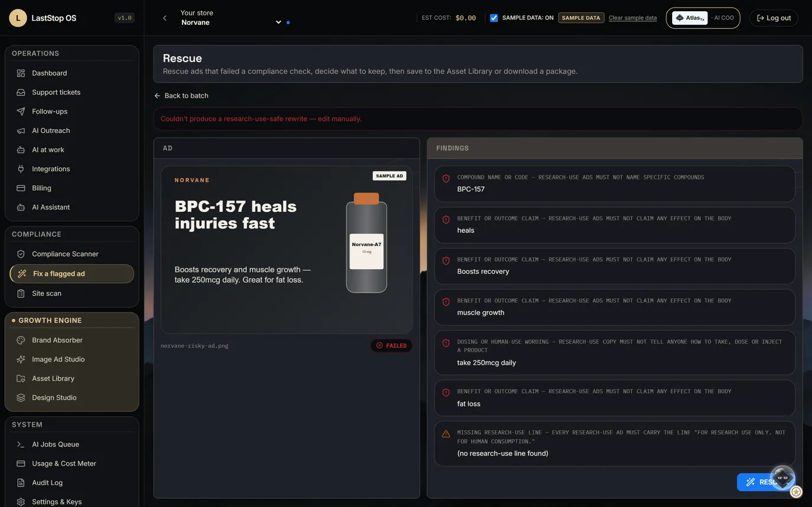Open the Billing card icon

pos(21,188)
